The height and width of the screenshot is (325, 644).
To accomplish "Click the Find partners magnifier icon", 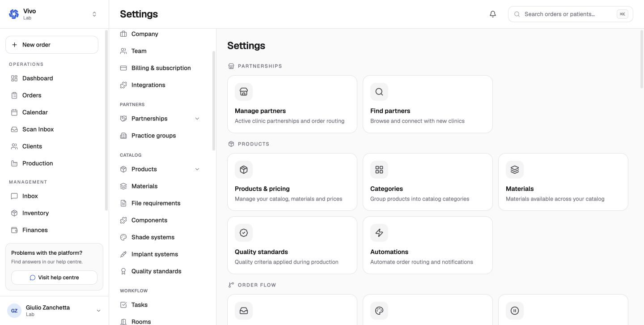I will tap(379, 92).
